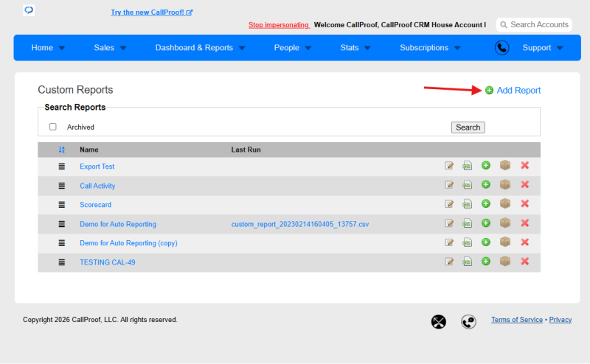Click the crossed-tools icon in footer

click(438, 321)
